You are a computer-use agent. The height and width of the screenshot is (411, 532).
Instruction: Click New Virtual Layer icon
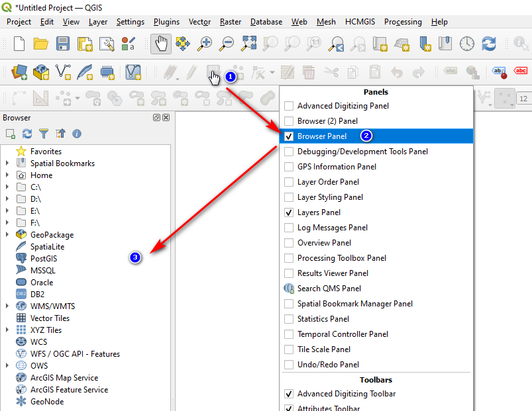pyautogui.click(x=133, y=72)
